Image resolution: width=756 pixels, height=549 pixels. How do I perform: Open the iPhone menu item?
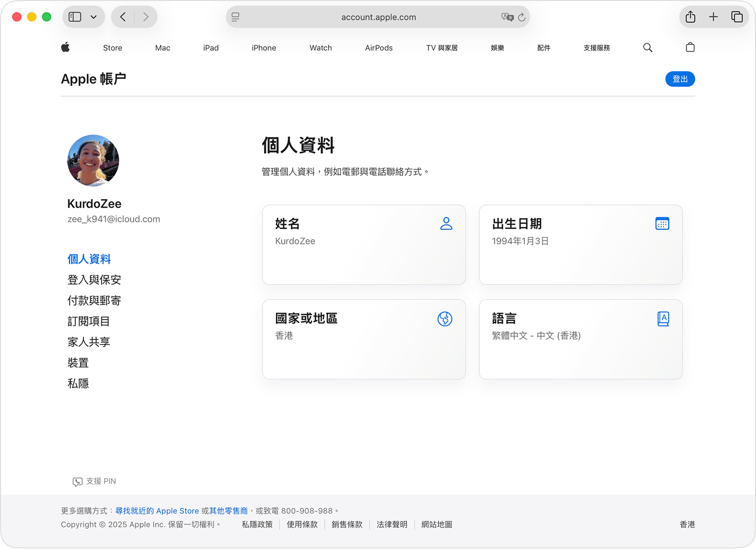[x=264, y=48]
